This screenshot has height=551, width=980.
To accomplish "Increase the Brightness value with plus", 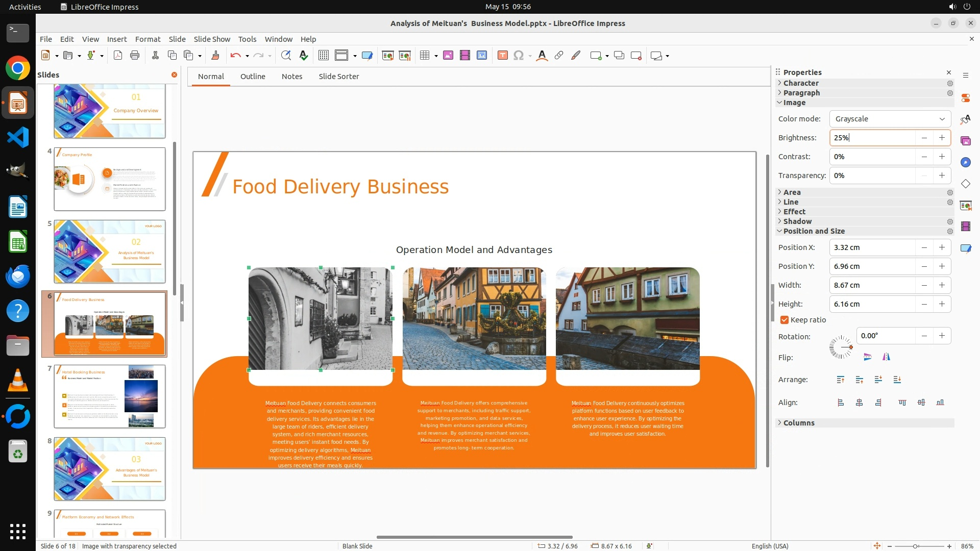I will (942, 138).
